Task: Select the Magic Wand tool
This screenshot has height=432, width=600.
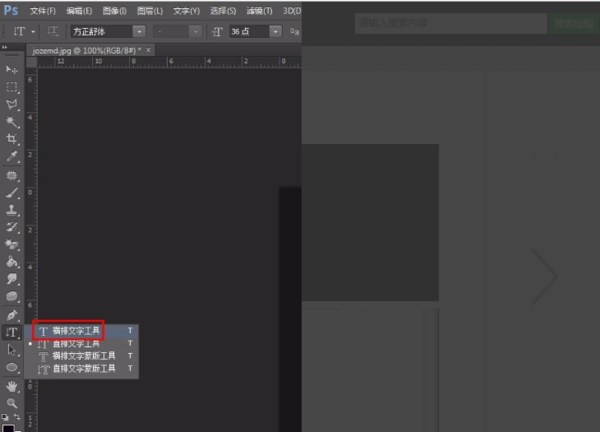Action: tap(11, 122)
